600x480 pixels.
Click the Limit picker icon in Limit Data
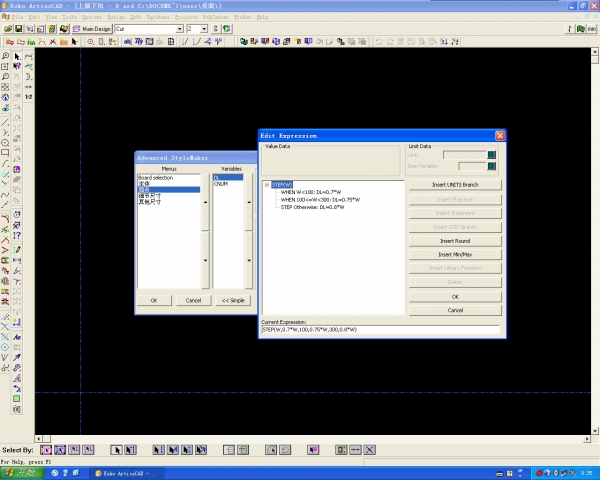pyautogui.click(x=491, y=154)
